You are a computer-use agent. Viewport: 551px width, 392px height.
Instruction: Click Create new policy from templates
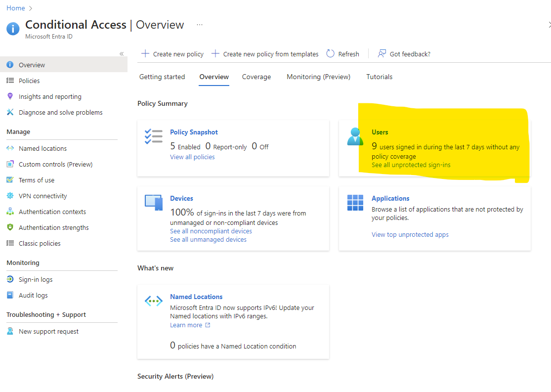click(265, 54)
